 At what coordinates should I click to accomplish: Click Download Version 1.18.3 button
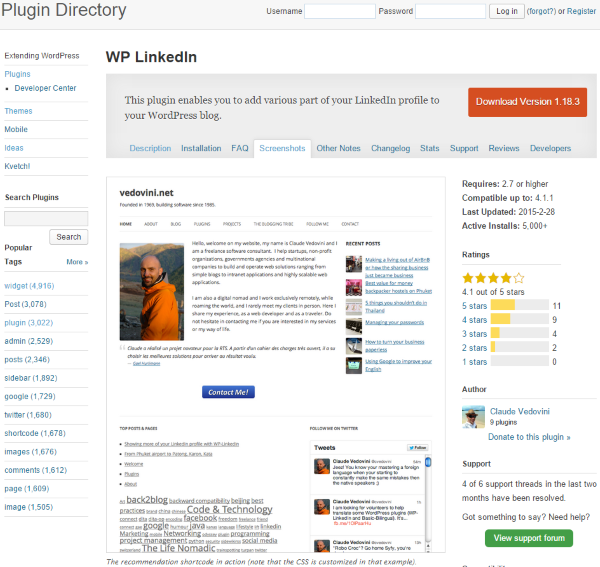pos(527,102)
